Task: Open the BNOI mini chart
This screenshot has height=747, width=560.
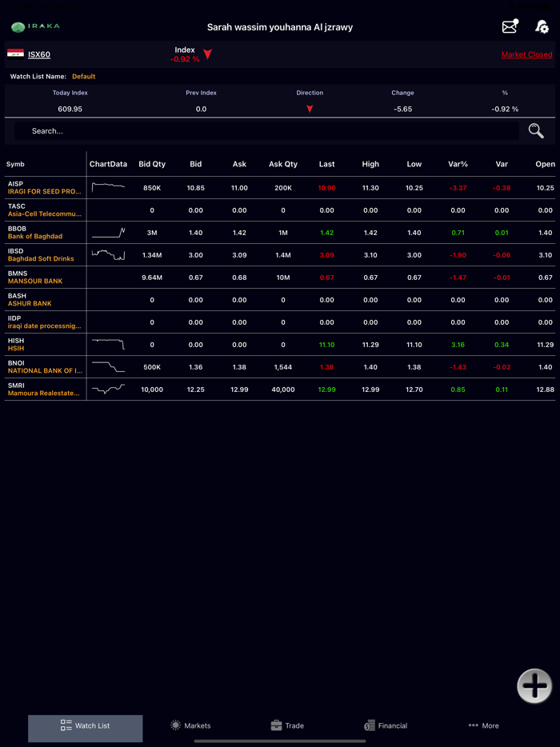Action: tap(108, 366)
